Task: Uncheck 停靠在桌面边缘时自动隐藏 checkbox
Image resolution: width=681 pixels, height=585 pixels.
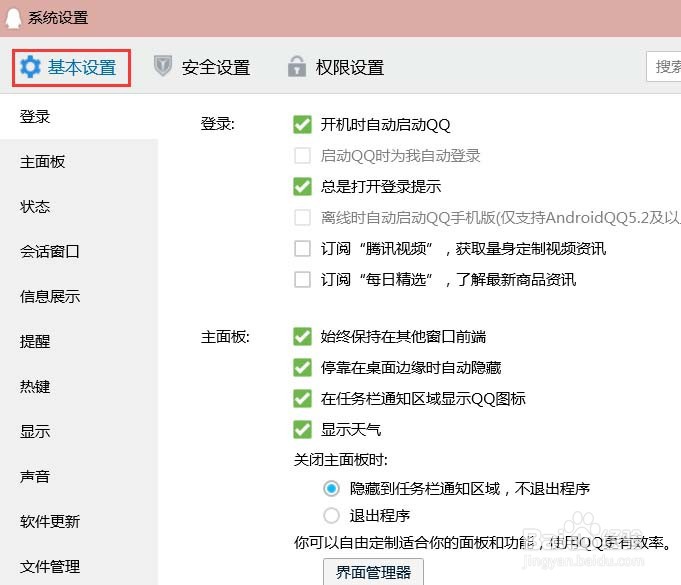Action: pyautogui.click(x=302, y=368)
